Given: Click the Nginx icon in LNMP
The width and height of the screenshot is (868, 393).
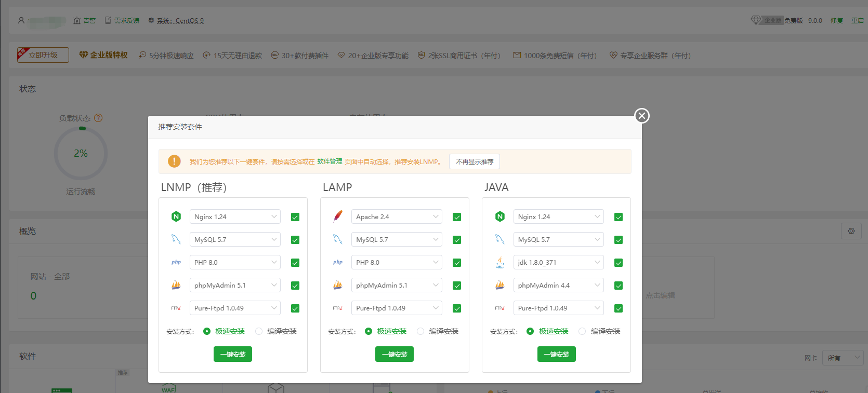Looking at the screenshot, I should (176, 216).
